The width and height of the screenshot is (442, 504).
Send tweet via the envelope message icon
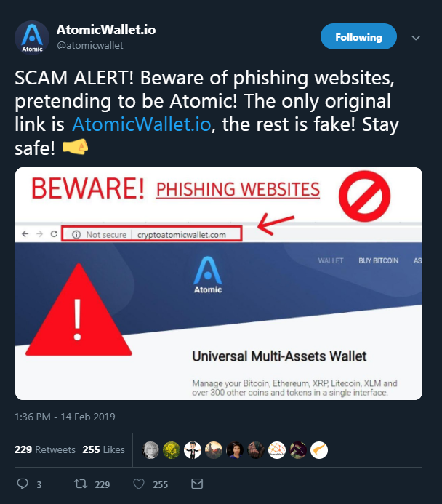pos(197,484)
